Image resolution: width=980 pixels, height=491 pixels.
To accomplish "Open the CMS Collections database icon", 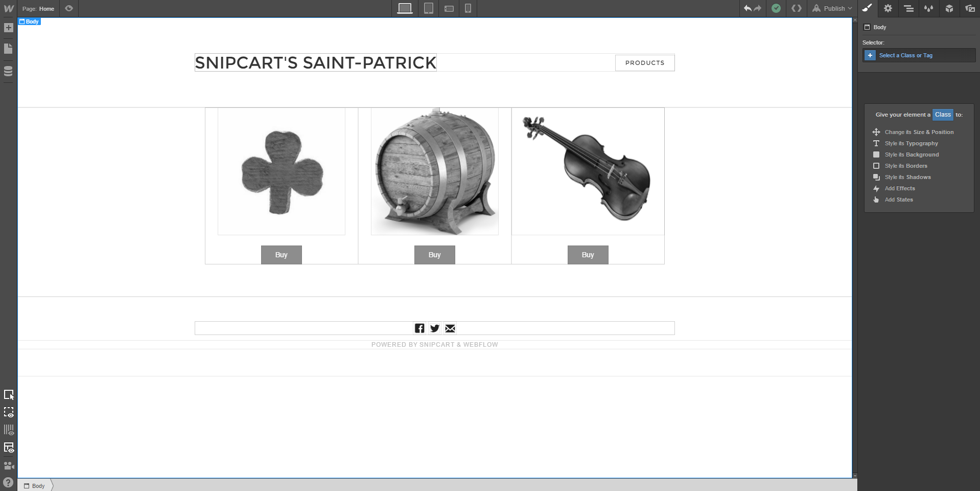I will click(x=9, y=71).
